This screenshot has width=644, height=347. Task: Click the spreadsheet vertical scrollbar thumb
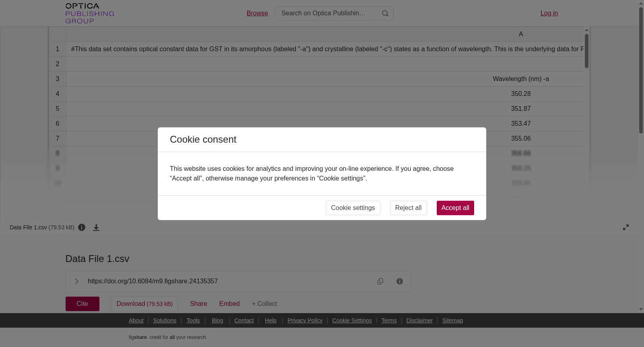586,50
